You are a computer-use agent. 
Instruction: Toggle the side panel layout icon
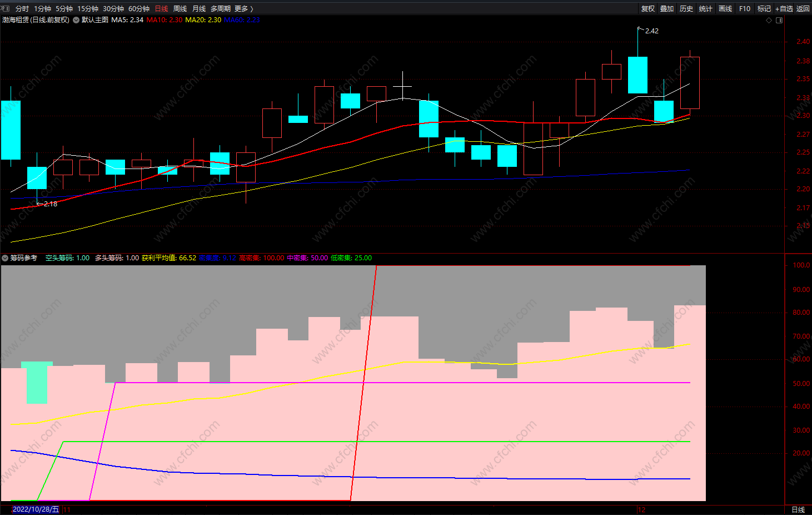point(779,20)
